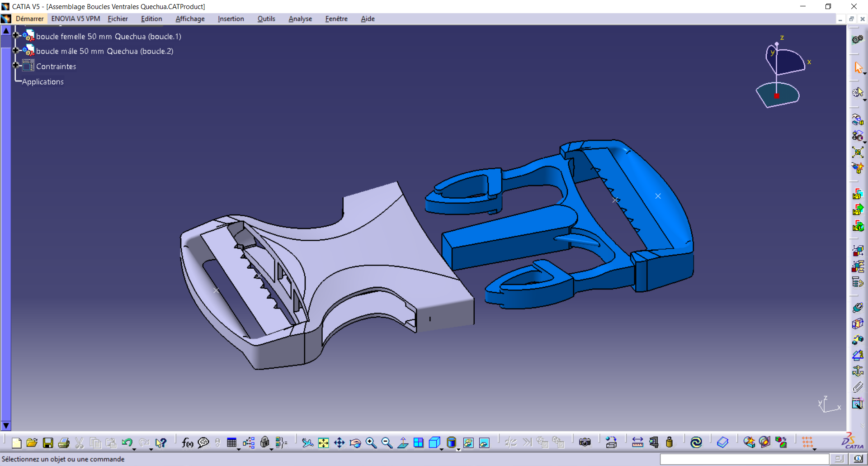Open the Analyse menu

pos(300,19)
